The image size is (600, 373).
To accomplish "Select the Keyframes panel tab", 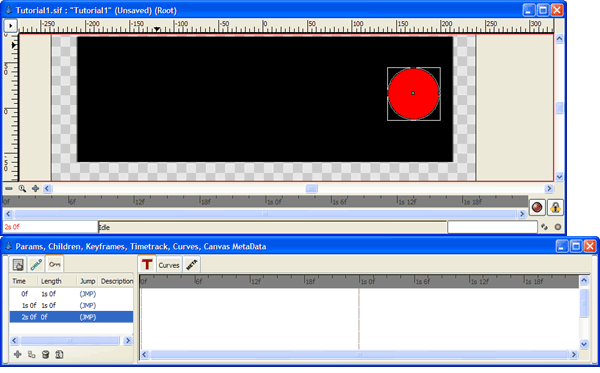I will (x=54, y=264).
